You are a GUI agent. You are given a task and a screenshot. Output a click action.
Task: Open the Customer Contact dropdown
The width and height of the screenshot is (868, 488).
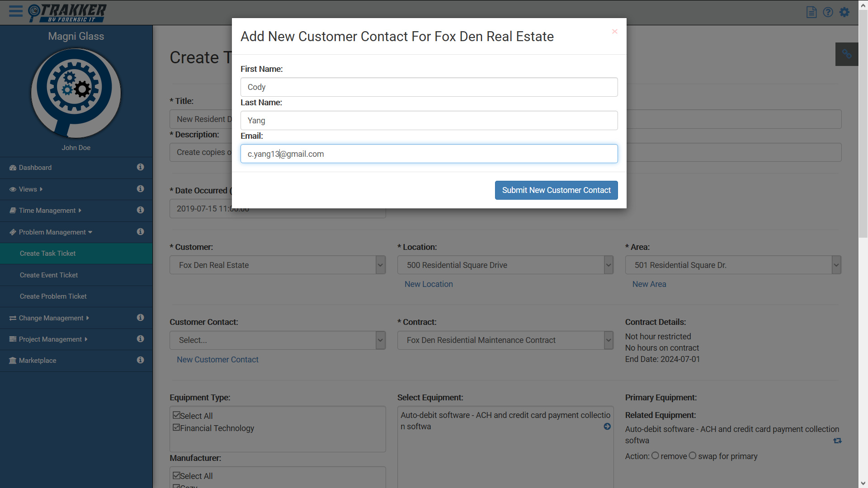278,340
